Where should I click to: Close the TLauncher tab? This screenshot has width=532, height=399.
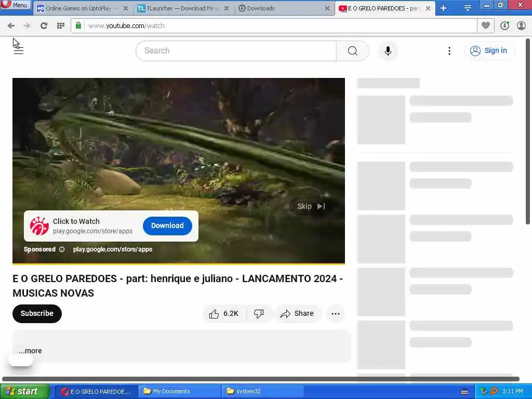(x=227, y=8)
